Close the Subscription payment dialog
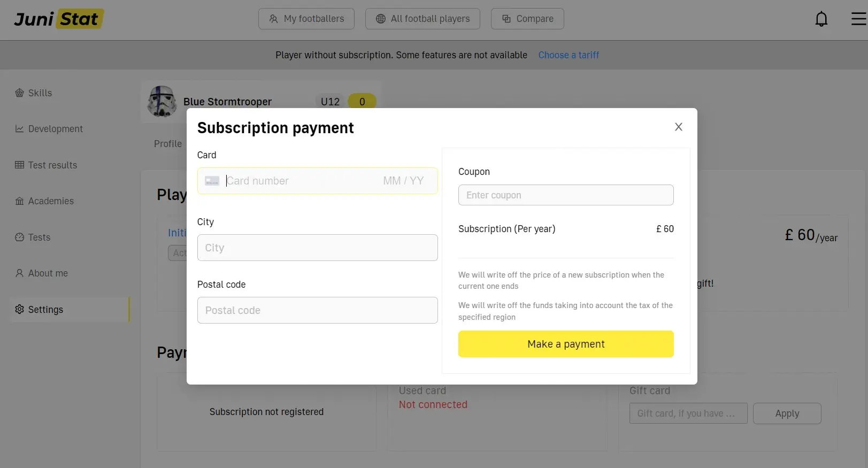 678,127
